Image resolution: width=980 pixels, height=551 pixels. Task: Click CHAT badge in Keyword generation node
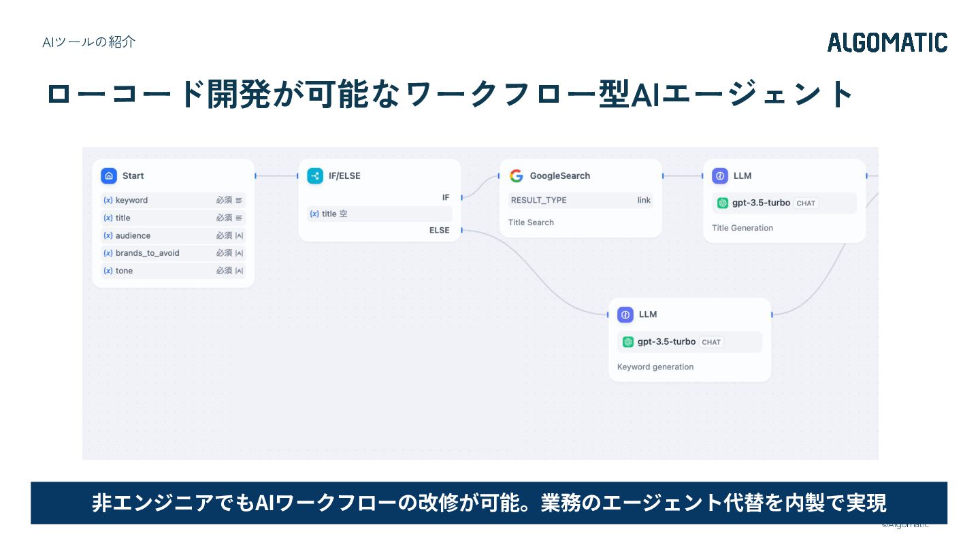[711, 341]
